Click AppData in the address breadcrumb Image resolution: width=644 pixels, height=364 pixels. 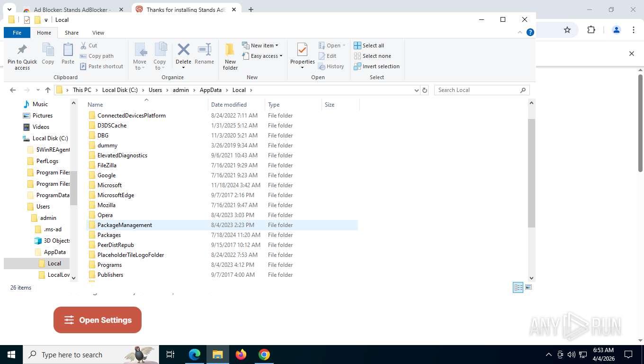(211, 90)
